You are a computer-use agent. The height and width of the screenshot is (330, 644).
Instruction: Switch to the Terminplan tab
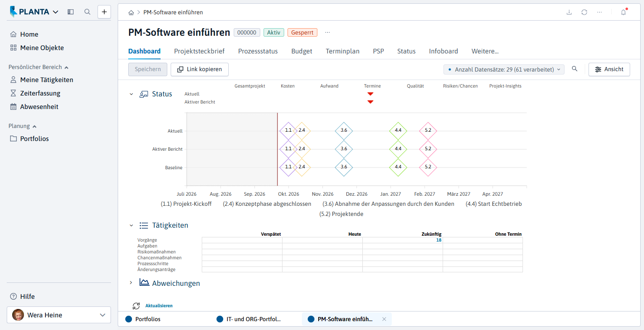pyautogui.click(x=343, y=51)
